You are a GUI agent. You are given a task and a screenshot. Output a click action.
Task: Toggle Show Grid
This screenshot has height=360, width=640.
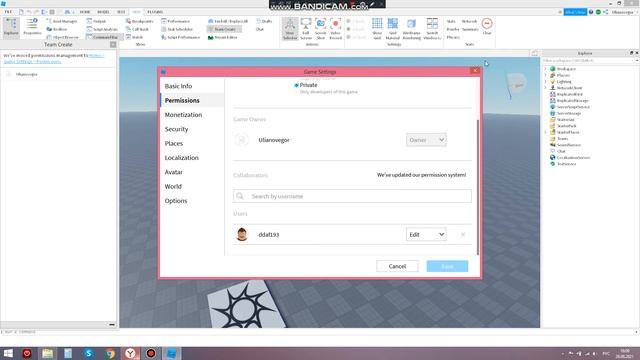pos(377,29)
